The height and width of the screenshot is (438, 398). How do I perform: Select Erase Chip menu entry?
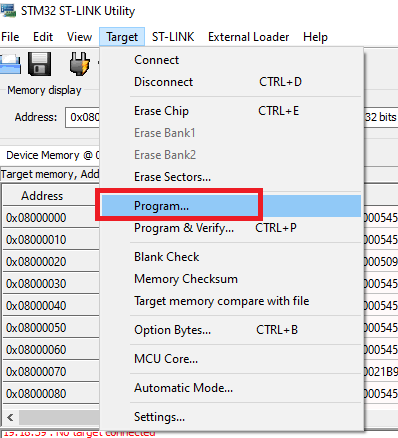pos(231,111)
